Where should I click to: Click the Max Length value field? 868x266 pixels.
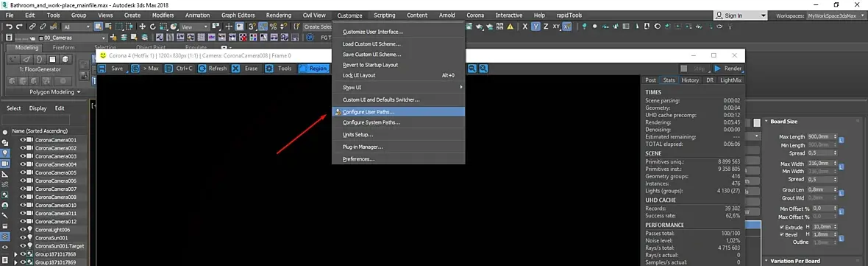pyautogui.click(x=820, y=137)
